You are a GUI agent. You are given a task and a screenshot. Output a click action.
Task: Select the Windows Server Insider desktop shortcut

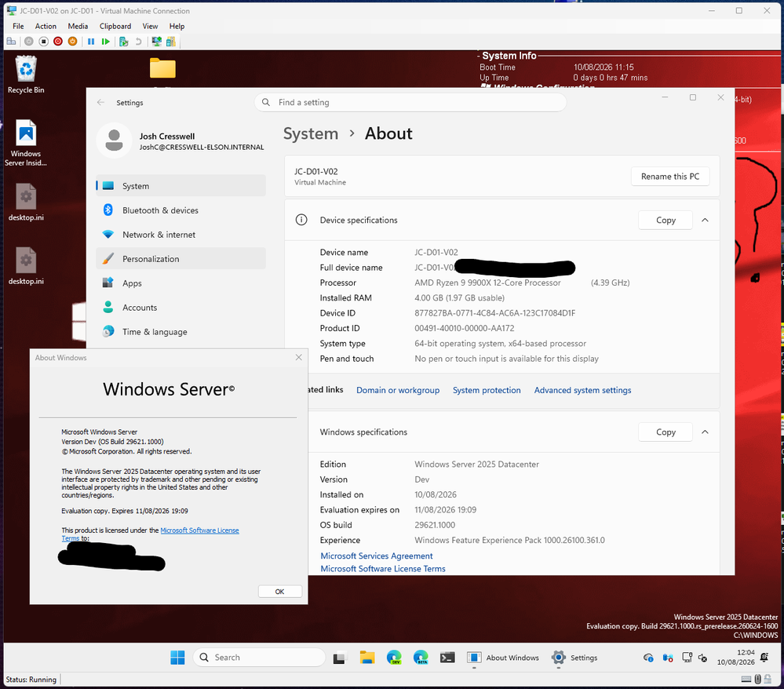point(26,143)
